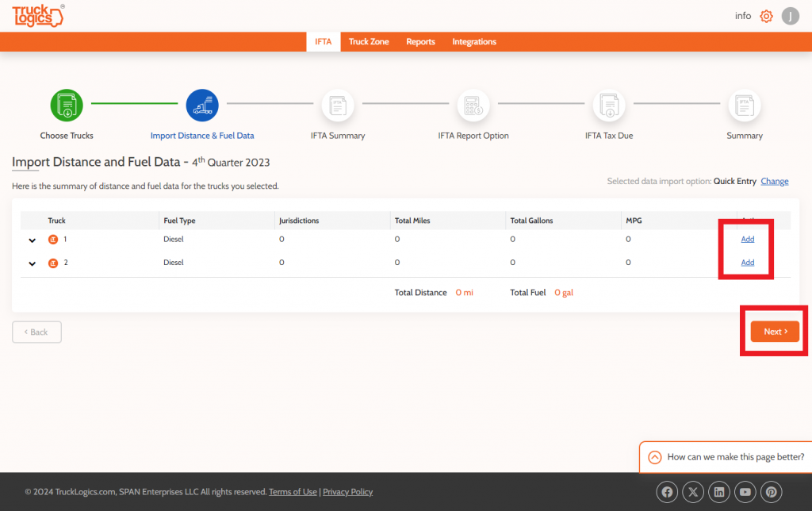The width and height of the screenshot is (812, 511).
Task: Click the orange truck icon for truck 2
Action: pos(53,263)
